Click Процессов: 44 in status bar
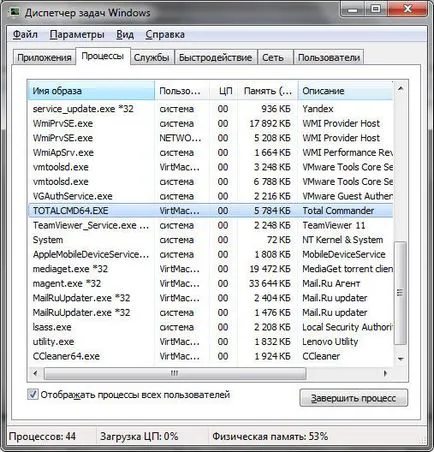Viewport: 434px width, 452px height. 42,436
